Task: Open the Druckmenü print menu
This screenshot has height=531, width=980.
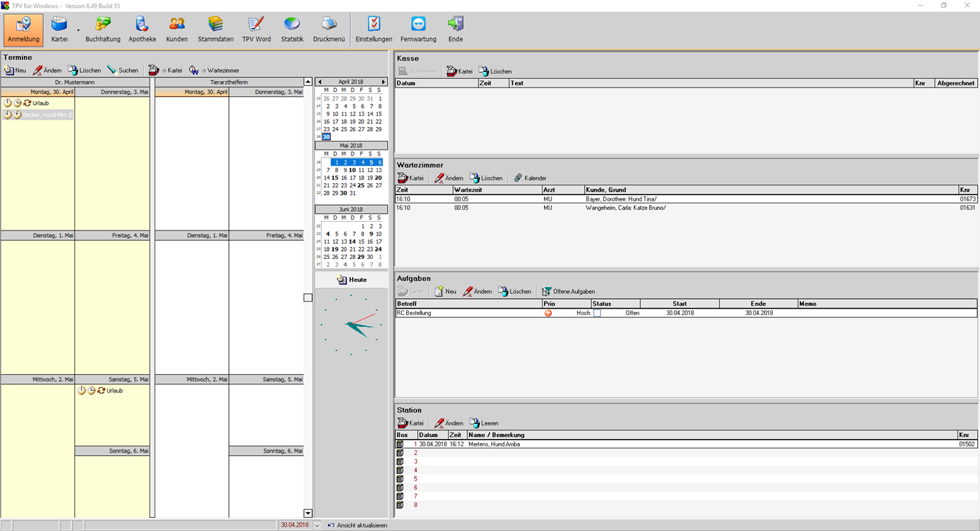Action: (329, 29)
